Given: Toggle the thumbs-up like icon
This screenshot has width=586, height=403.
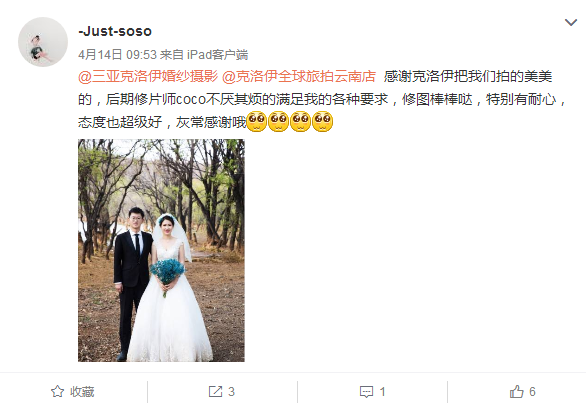Looking at the screenshot, I should coord(516,391).
